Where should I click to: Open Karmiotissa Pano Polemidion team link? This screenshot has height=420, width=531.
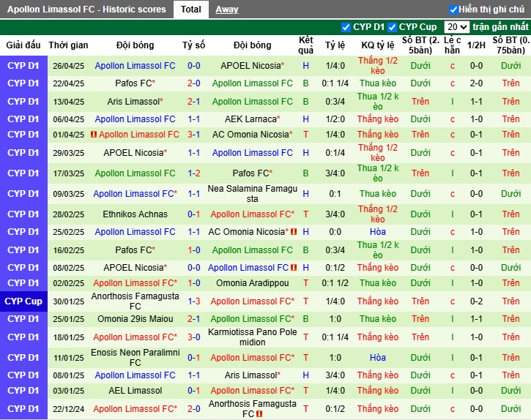click(252, 337)
